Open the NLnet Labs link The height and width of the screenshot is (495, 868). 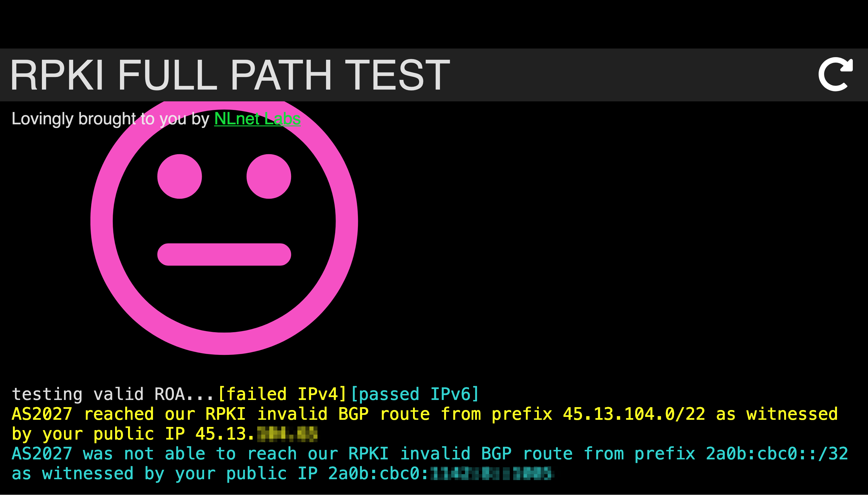click(257, 119)
